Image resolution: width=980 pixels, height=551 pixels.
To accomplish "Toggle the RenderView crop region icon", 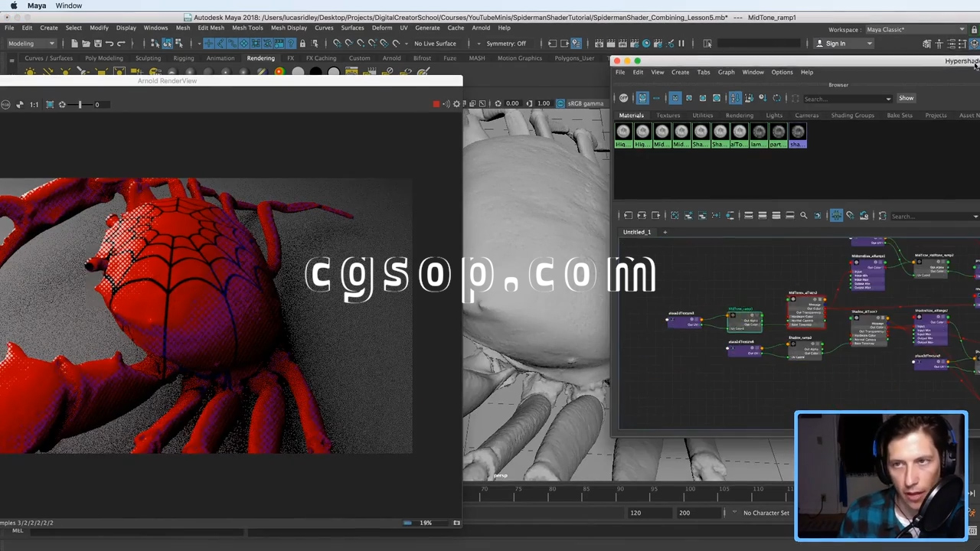I will [50, 104].
